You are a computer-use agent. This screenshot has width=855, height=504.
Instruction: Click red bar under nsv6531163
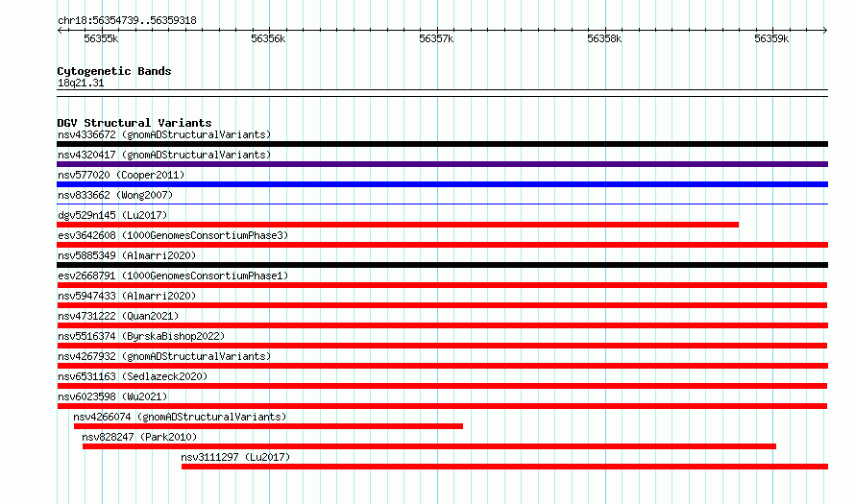click(442, 386)
